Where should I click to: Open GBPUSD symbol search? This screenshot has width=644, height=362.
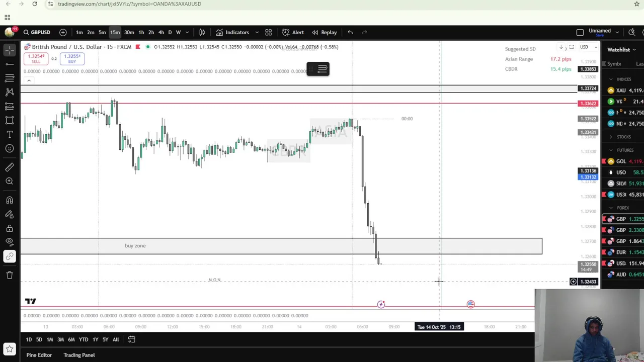pyautogui.click(x=36, y=32)
